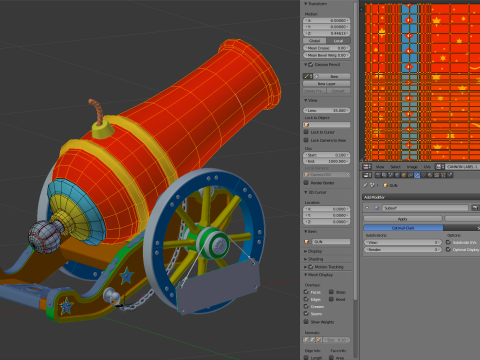This screenshot has width=480, height=360.
Task: Switch to the World properties tab icon
Action: (397, 175)
